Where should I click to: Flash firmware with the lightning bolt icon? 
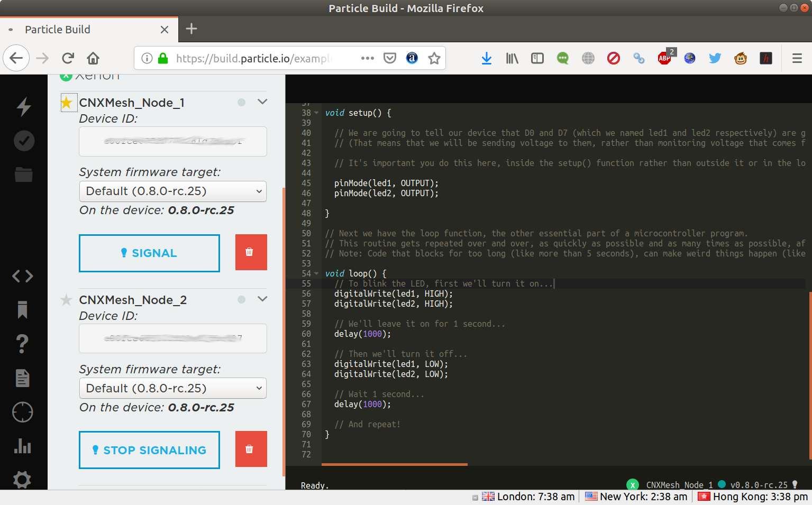(24, 106)
